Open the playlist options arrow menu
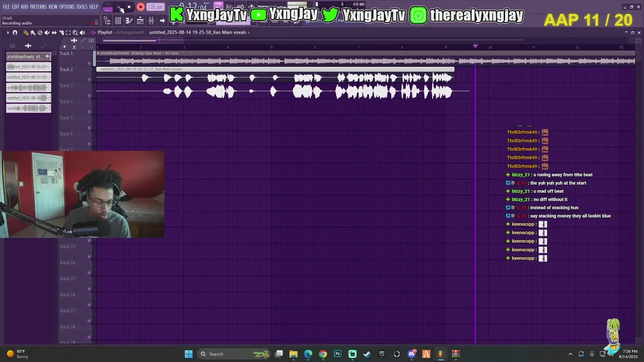The width and height of the screenshot is (644, 362). [8, 33]
